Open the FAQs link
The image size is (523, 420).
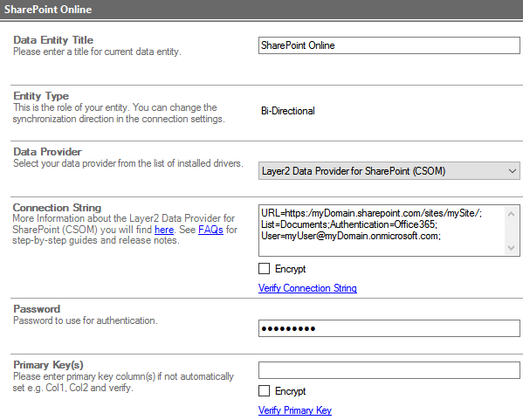(x=210, y=230)
